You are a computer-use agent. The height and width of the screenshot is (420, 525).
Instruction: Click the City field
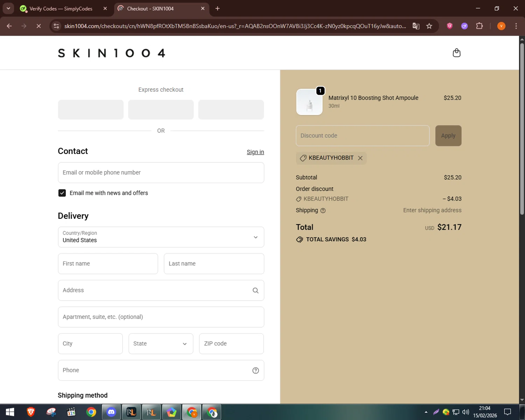90,344
